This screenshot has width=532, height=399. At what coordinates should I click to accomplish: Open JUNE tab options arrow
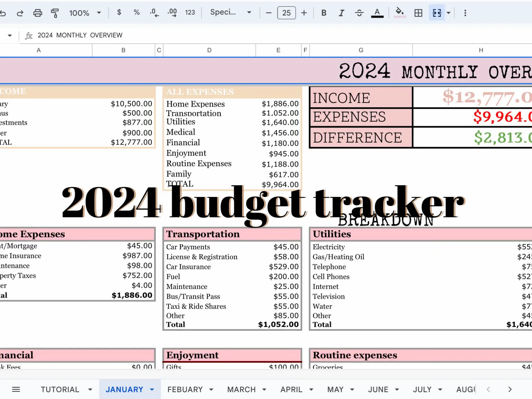click(x=397, y=390)
